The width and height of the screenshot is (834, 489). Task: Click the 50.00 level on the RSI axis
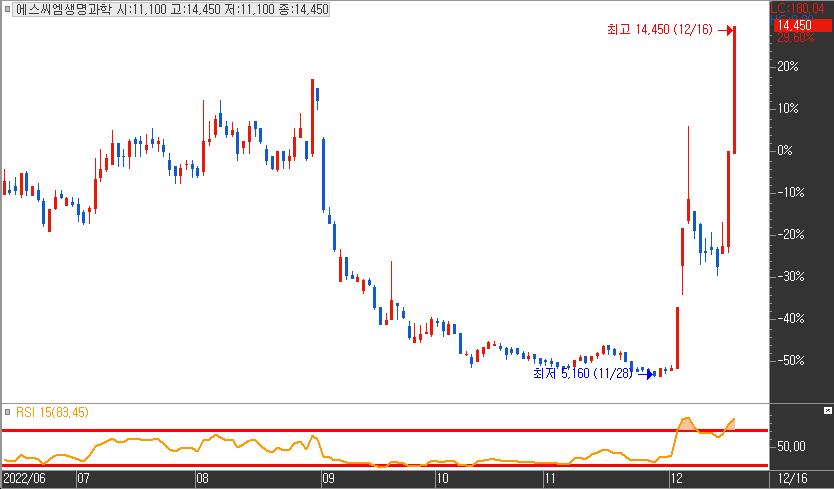pos(791,446)
